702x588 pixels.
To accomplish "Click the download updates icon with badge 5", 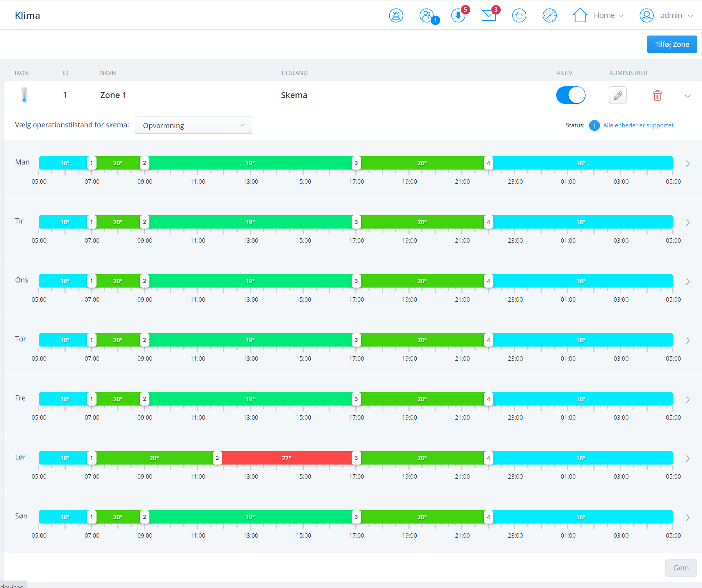I will click(x=458, y=16).
